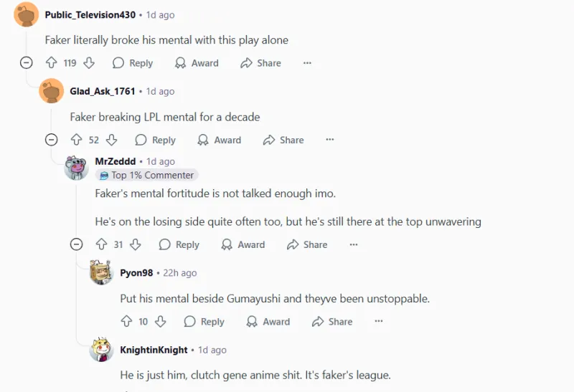574x392 pixels.
Task: Upvote Public_Television430's comment
Action: tap(52, 63)
